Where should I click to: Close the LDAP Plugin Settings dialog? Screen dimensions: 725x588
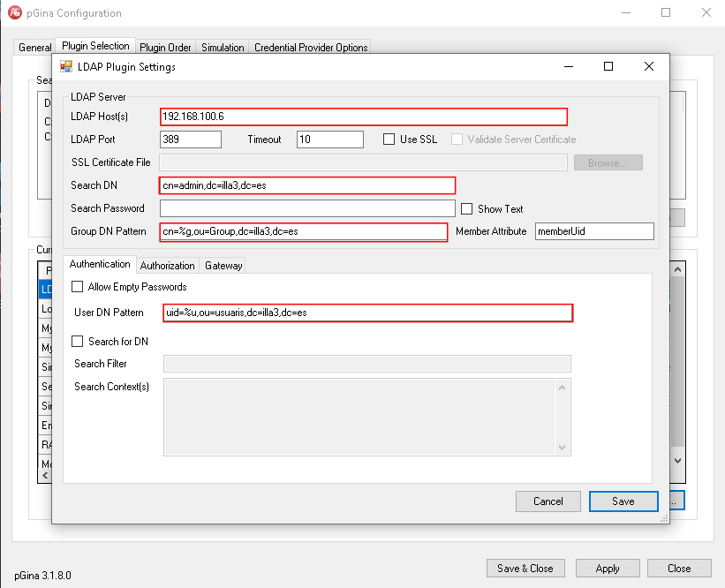pyautogui.click(x=649, y=67)
